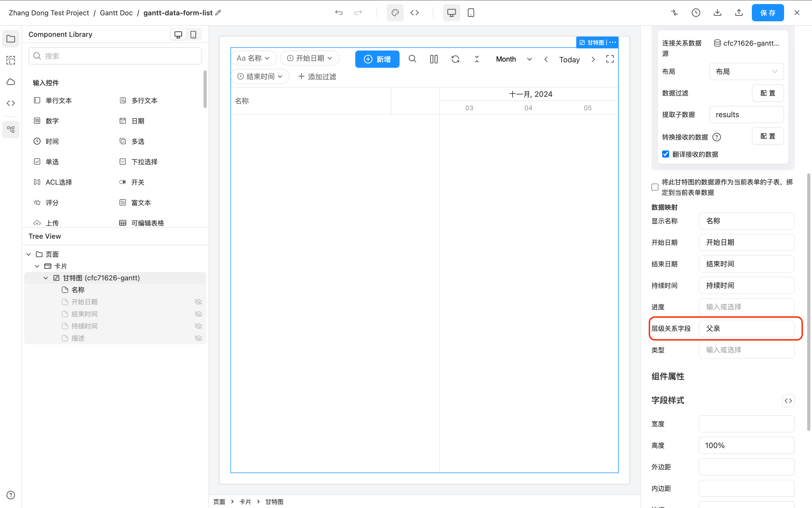Click the redo arrow in top toolbar
Image resolution: width=812 pixels, height=508 pixels.
[358, 13]
